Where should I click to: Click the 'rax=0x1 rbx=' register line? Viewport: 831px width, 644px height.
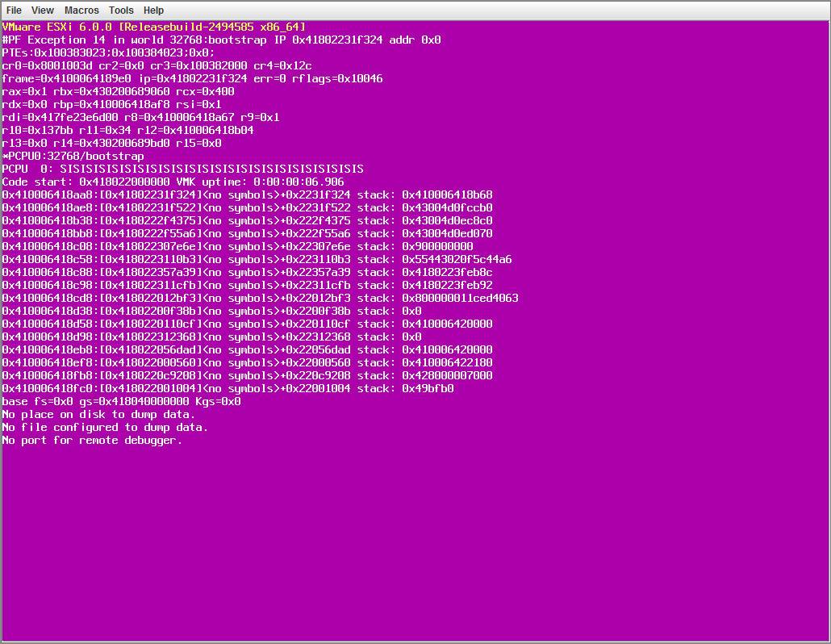click(x=118, y=92)
